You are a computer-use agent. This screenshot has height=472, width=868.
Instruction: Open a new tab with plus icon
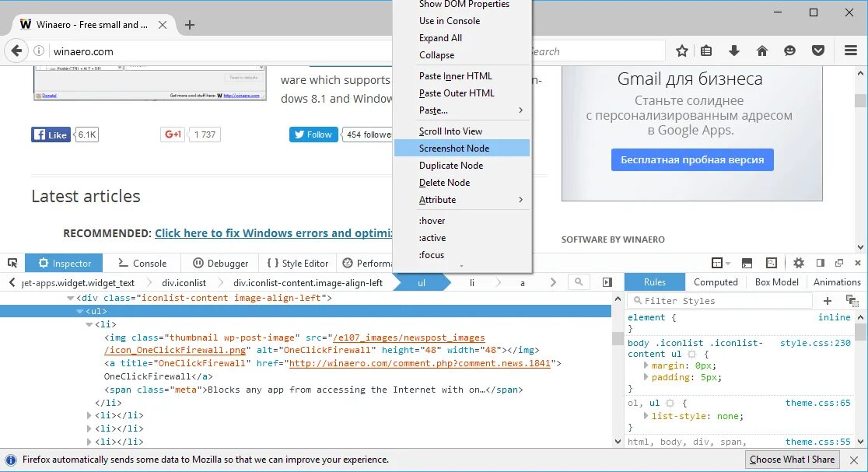[189, 25]
